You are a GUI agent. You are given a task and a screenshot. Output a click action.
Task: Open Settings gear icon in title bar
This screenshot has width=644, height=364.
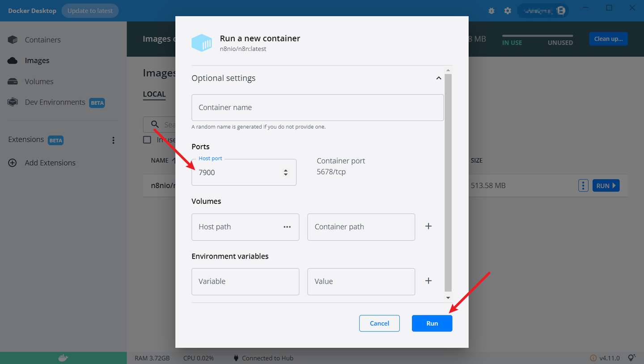point(508,11)
